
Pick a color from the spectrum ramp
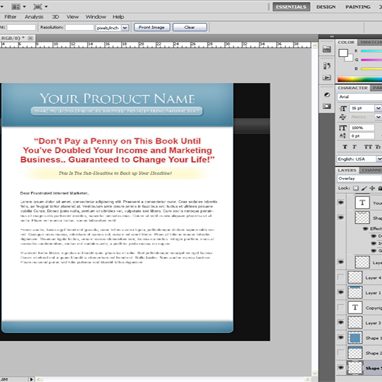[x=360, y=79]
